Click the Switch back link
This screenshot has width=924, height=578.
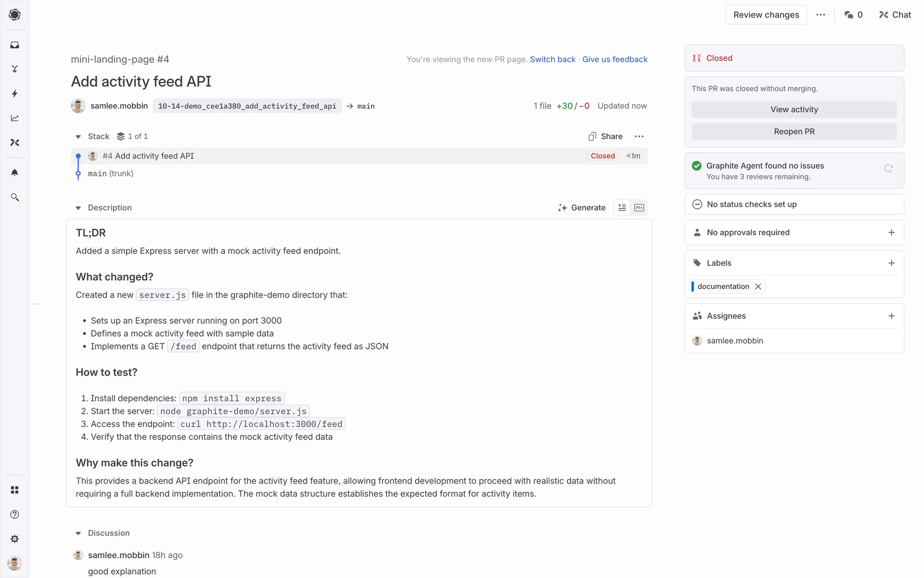click(552, 59)
